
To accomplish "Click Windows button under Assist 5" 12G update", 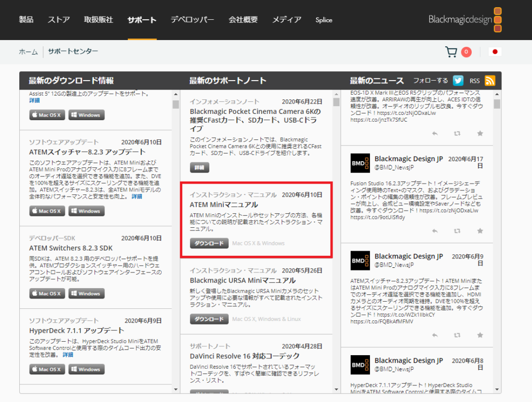I will click(87, 115).
